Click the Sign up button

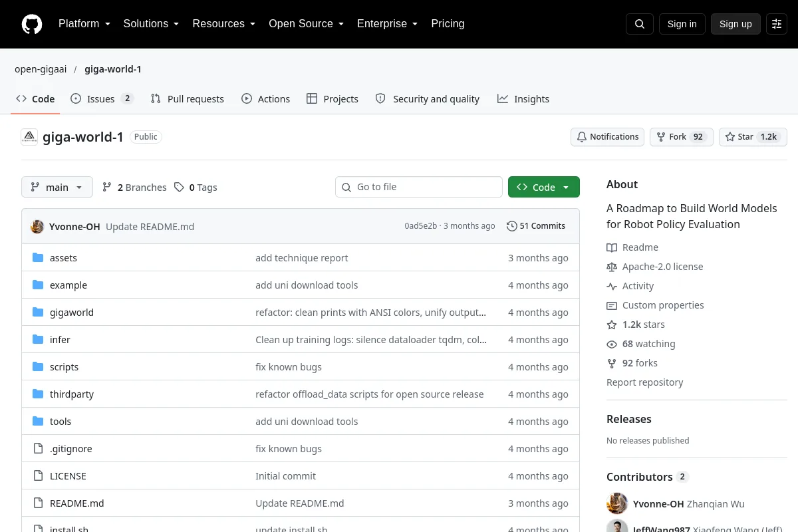coord(735,24)
